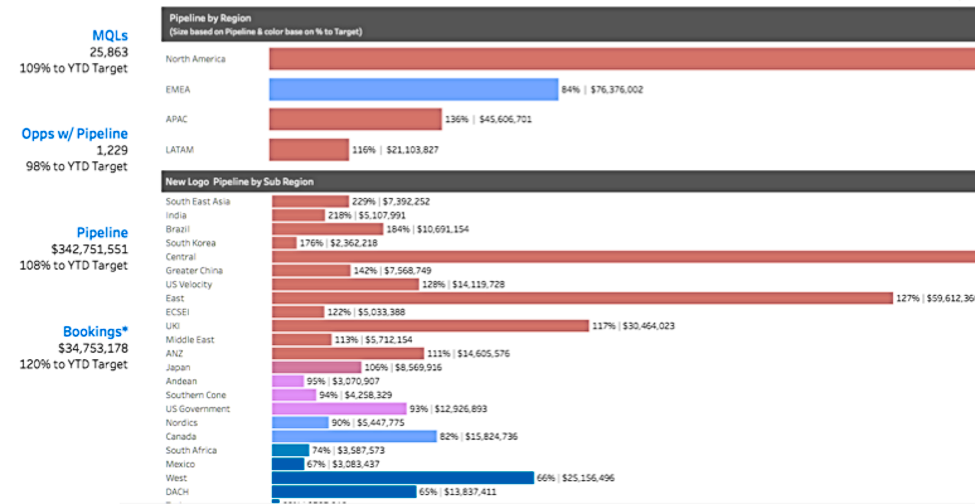This screenshot has width=975, height=504.
Task: Click the South East Asia sub region bar
Action: click(x=310, y=201)
